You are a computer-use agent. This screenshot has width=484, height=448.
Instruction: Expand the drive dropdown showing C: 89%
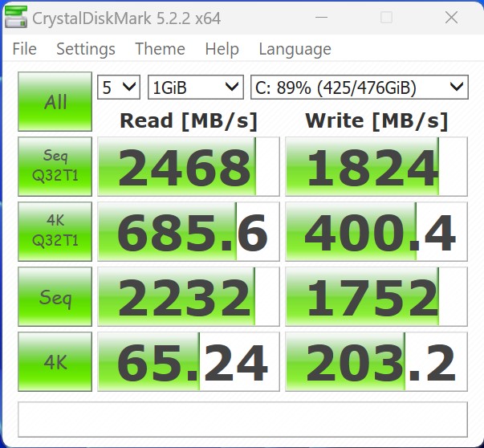click(x=360, y=87)
